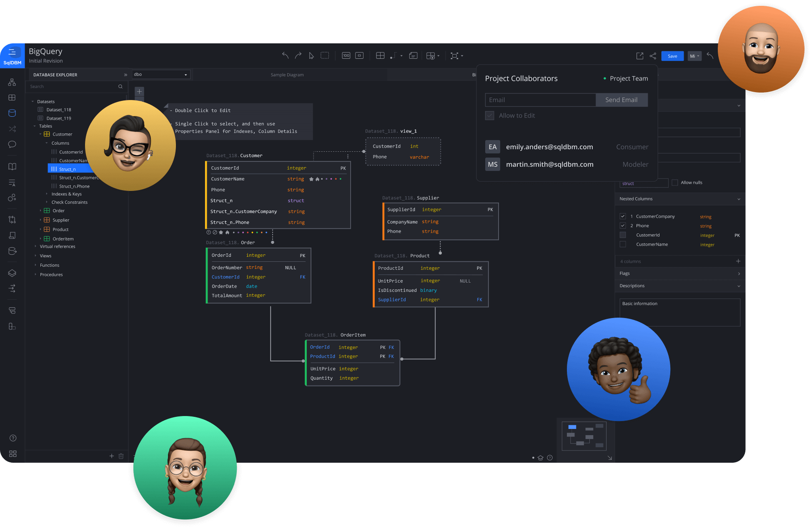Open the diagram hierarchy sidebar icon
812x529 pixels.
click(12, 82)
